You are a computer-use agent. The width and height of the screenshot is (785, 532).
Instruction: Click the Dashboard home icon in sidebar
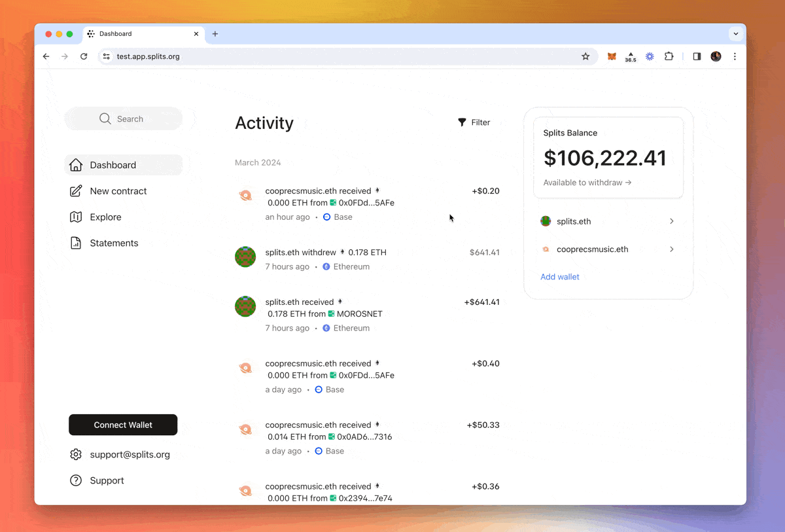(76, 165)
